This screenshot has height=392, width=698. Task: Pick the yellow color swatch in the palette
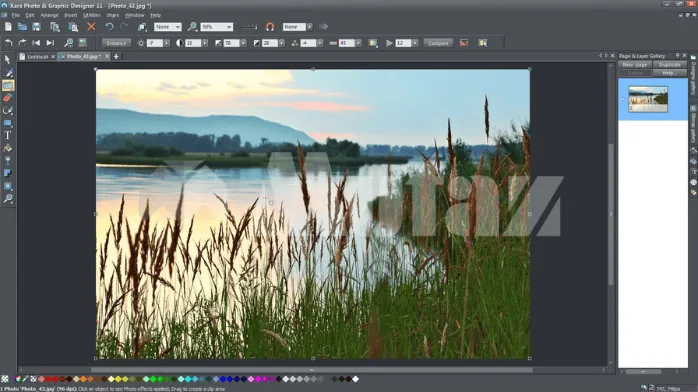coord(118,379)
